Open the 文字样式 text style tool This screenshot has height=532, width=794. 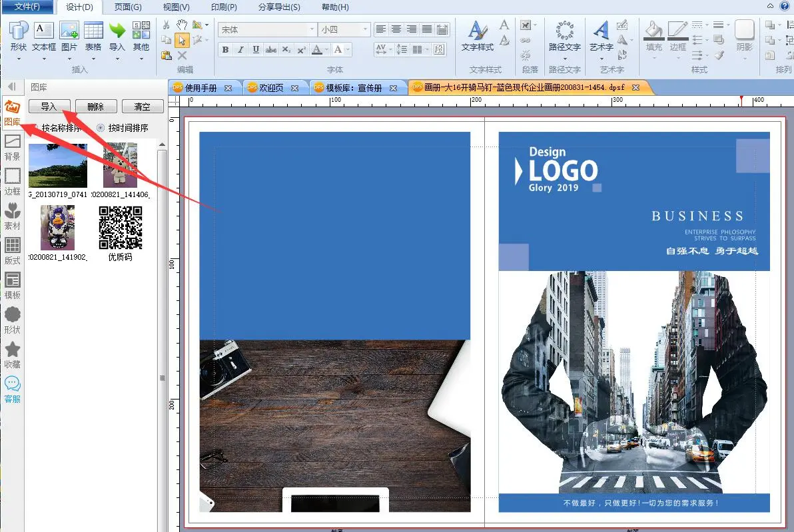[477, 37]
